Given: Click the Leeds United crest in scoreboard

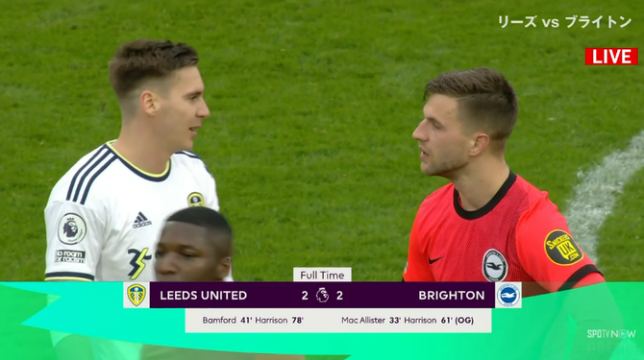Looking at the screenshot, I should tap(136, 295).
